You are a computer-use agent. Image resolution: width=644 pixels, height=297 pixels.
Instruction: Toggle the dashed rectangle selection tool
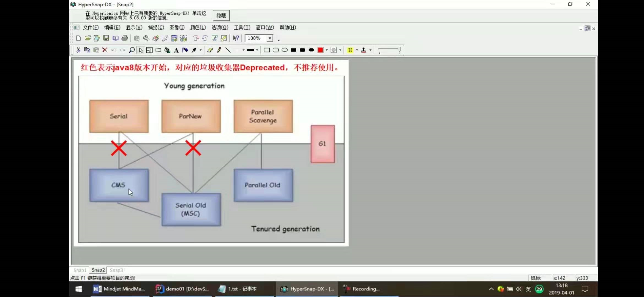point(158,50)
